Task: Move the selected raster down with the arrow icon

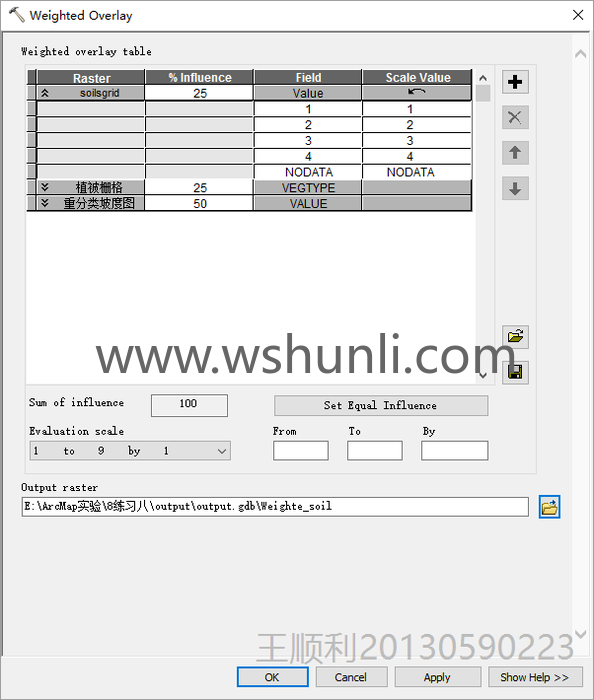Action: [515, 188]
